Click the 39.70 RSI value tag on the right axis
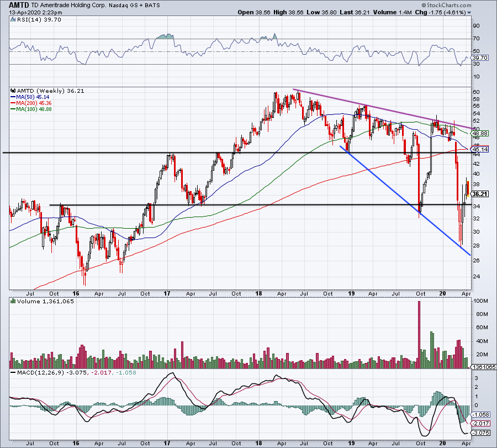Viewport: 497px width, 448px height. (x=479, y=57)
